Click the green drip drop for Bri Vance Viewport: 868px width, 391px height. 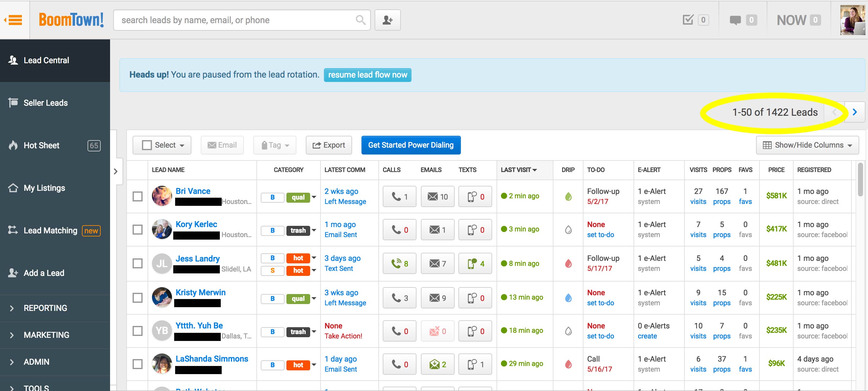(x=568, y=196)
